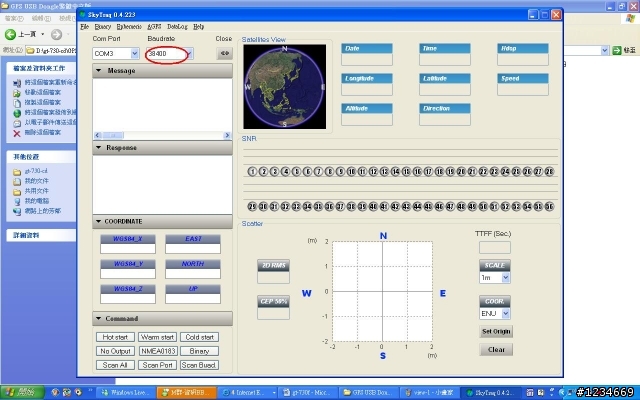Click the Warm start button
This screenshot has height=400, width=640.
[x=158, y=337]
